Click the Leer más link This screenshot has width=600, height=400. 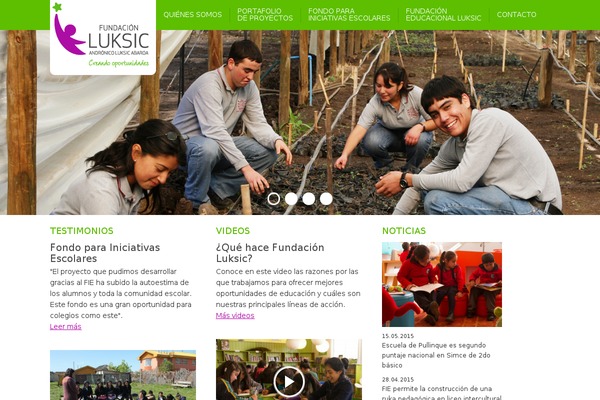(65, 327)
